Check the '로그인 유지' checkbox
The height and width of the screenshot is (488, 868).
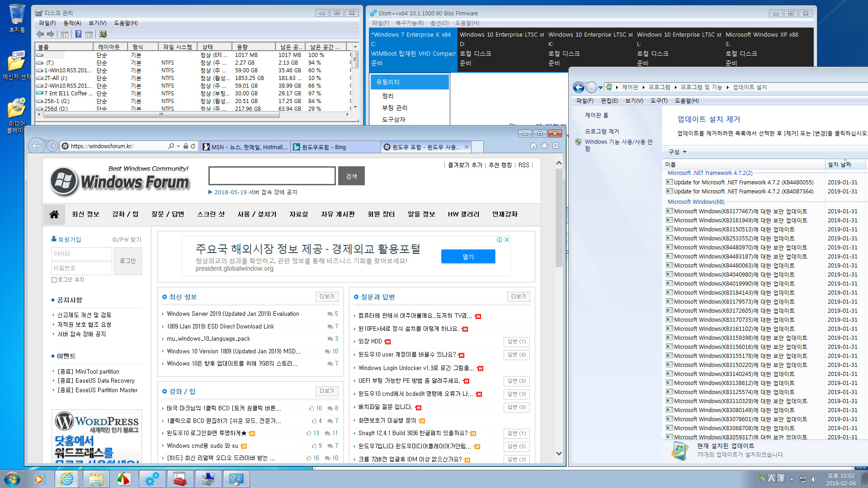click(54, 280)
